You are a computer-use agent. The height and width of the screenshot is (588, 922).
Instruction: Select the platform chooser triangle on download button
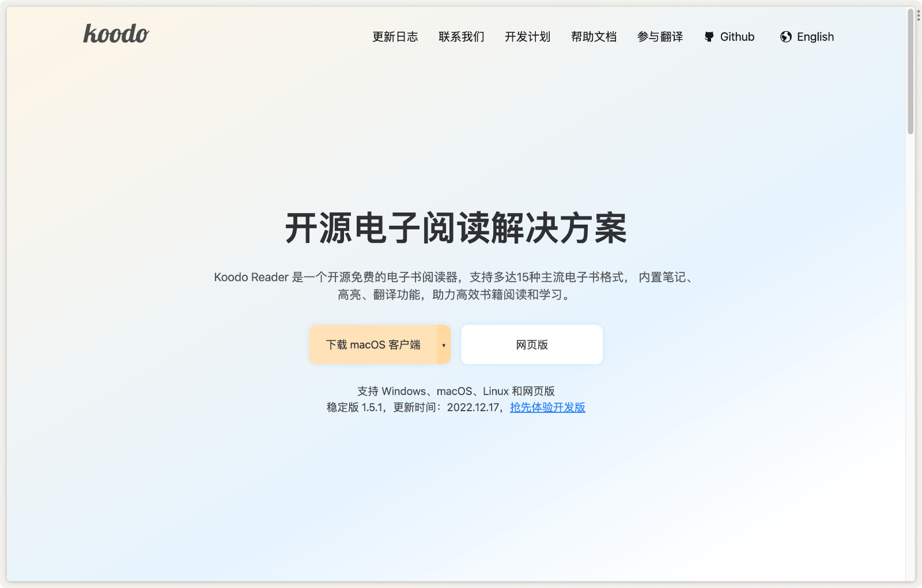[x=443, y=344]
